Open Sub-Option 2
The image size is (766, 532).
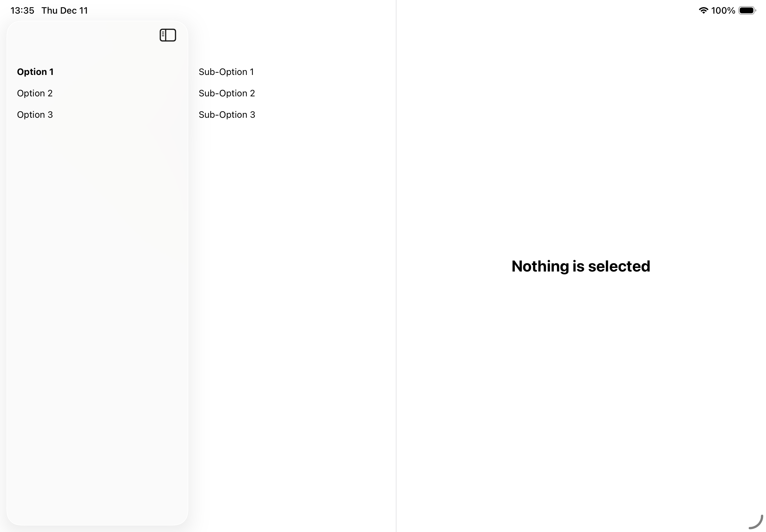click(227, 93)
